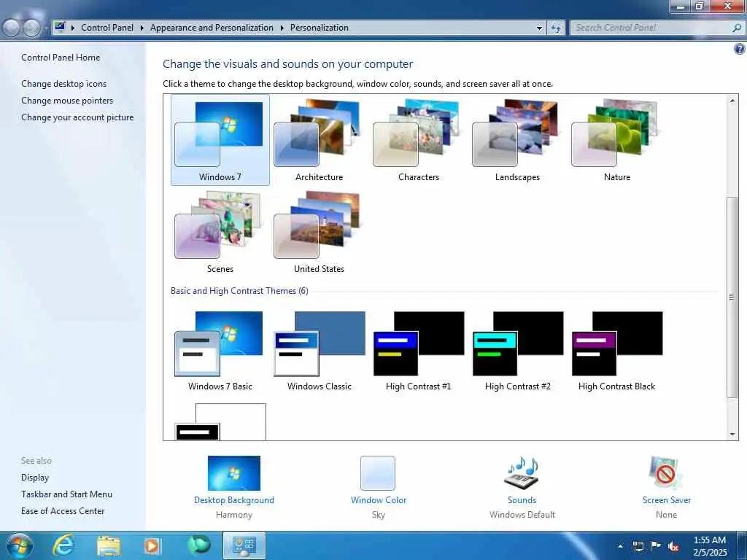Select High Contrast #1 theme
Viewport: 747px width, 560px height.
point(418,351)
